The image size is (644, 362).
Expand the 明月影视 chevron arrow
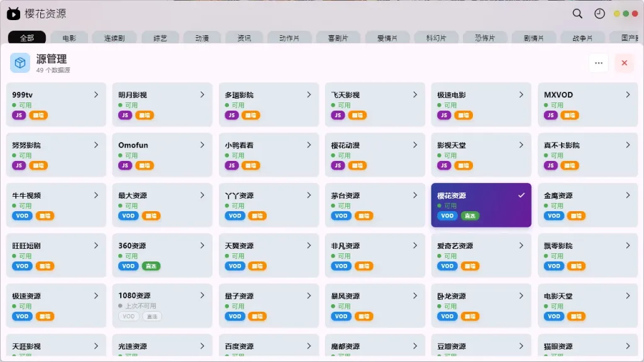pos(203,95)
